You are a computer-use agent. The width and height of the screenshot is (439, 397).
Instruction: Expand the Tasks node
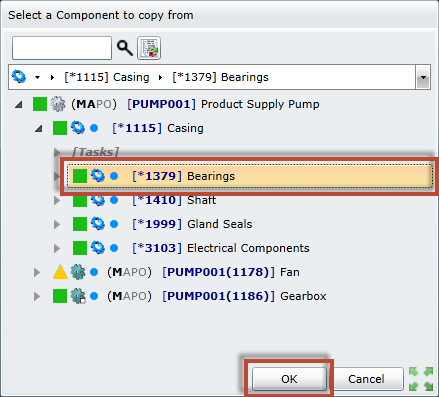pos(57,152)
